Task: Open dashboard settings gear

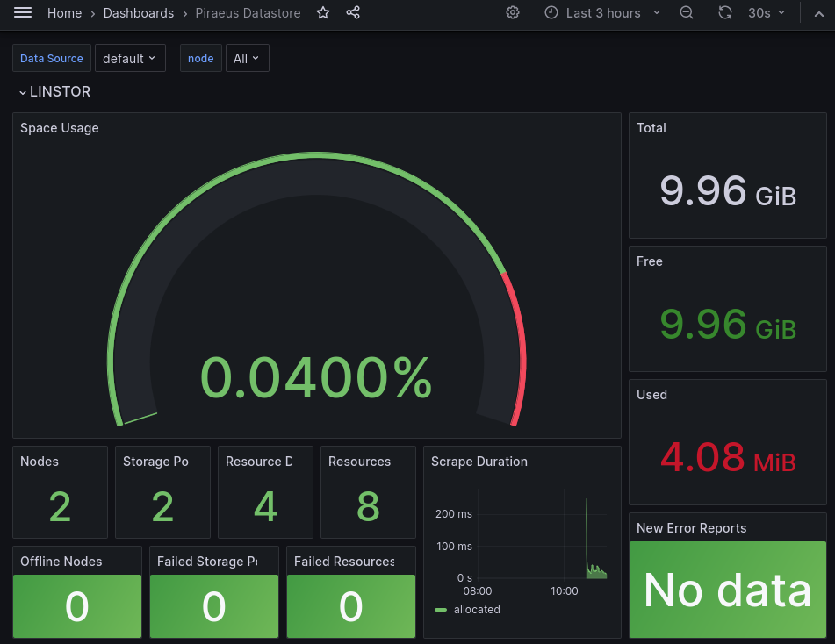Action: click(x=513, y=13)
